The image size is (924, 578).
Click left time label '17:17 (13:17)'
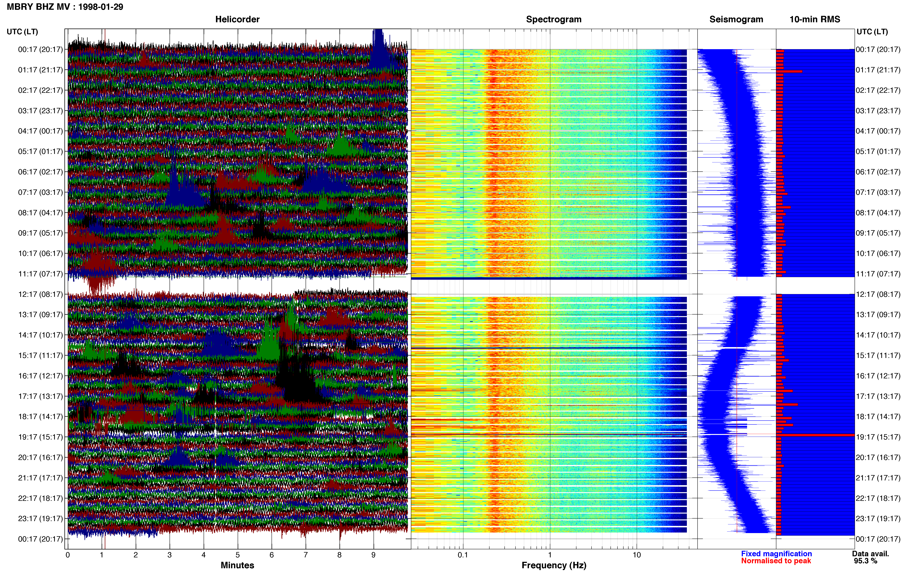41,396
